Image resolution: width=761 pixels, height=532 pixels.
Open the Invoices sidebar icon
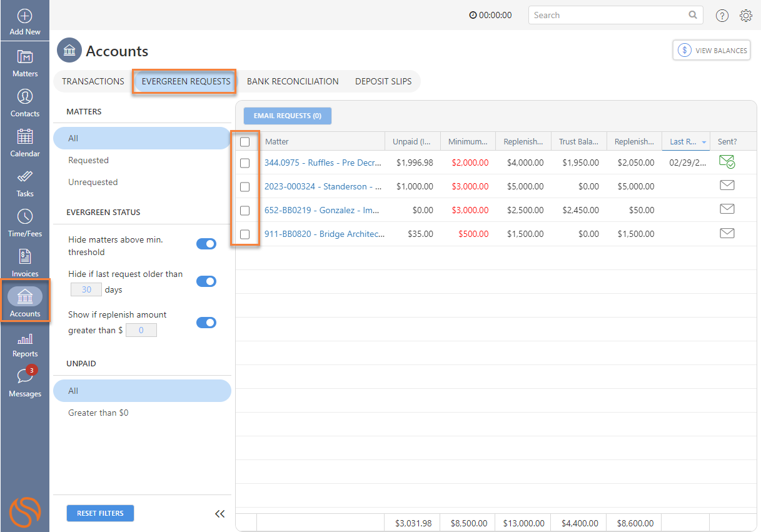click(x=25, y=257)
